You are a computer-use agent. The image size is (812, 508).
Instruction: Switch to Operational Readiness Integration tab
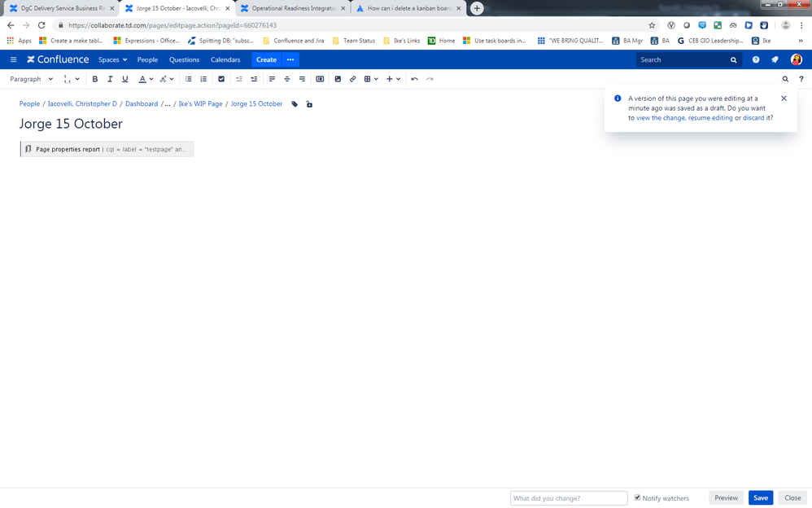click(294, 8)
